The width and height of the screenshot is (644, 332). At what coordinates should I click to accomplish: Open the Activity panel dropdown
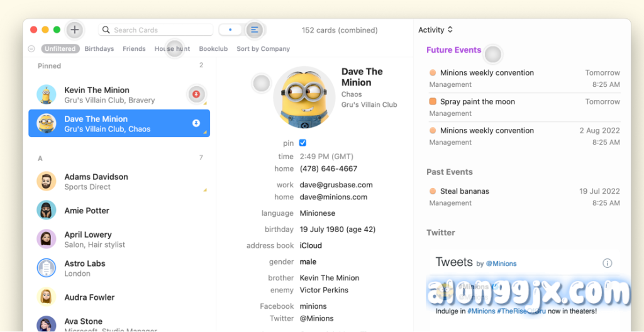(435, 30)
